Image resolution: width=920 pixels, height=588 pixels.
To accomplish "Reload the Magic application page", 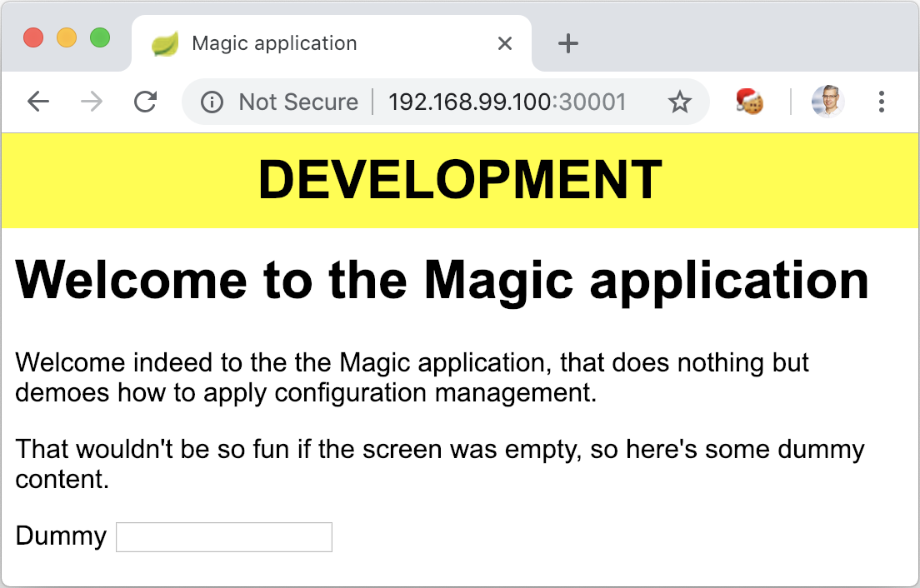I will (x=146, y=102).
